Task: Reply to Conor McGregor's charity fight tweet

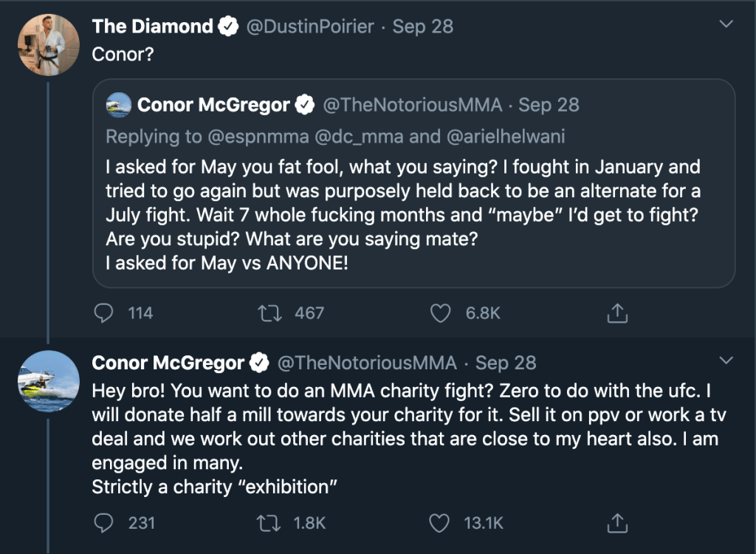Action: tap(103, 523)
